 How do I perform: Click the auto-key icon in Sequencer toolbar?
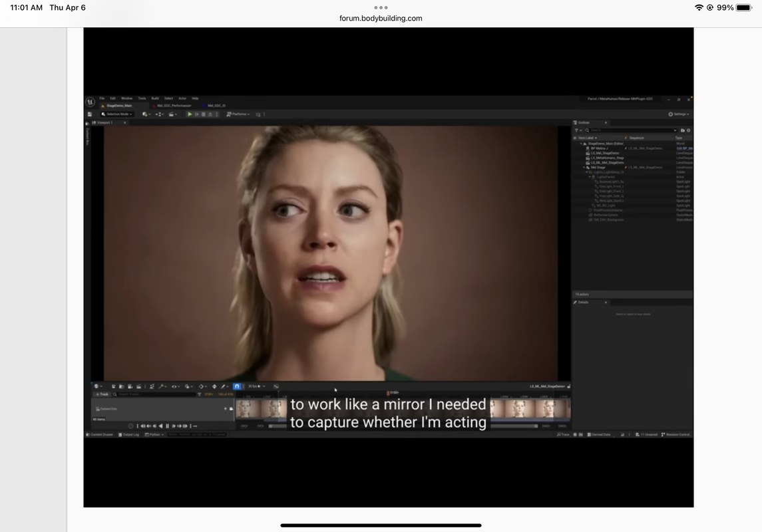click(x=214, y=386)
